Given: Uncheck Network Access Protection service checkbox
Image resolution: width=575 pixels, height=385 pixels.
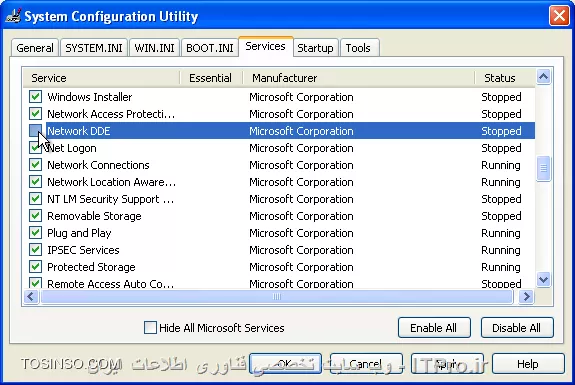Looking at the screenshot, I should pos(36,114).
